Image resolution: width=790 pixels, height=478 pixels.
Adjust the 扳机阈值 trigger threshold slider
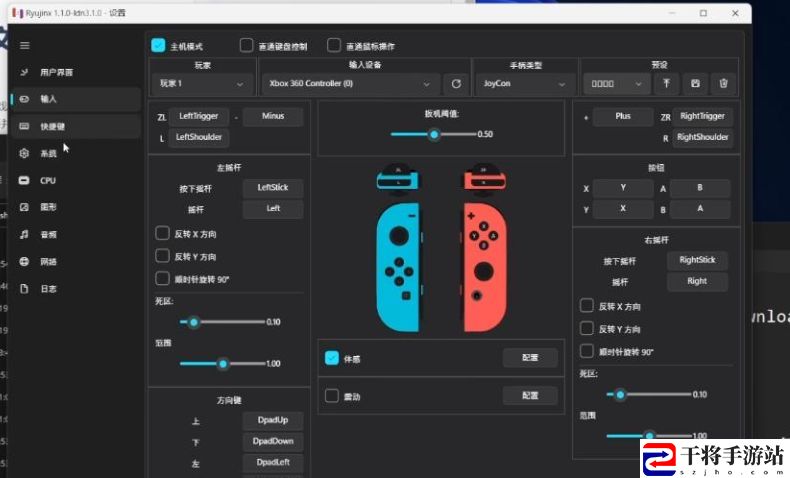pos(433,134)
